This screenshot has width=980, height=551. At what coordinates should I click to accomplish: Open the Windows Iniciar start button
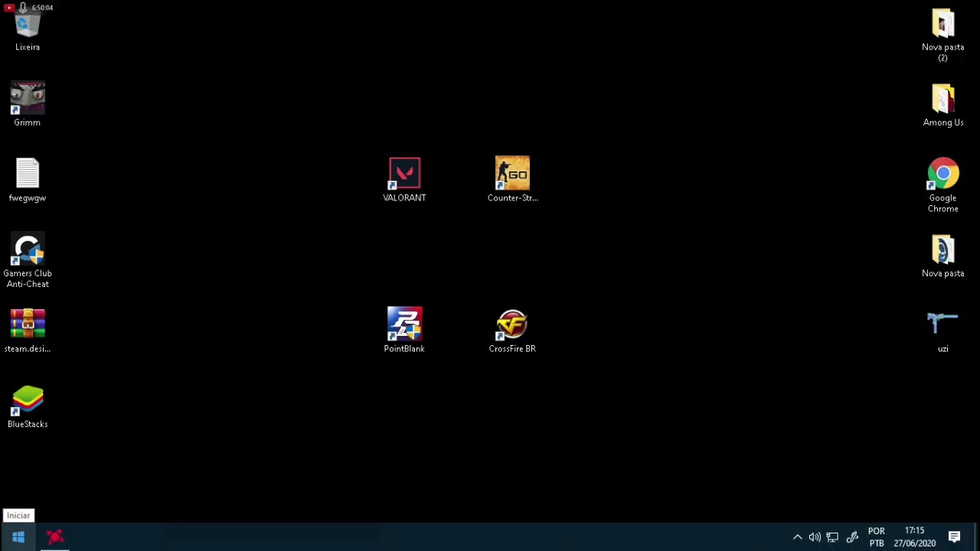(x=18, y=537)
